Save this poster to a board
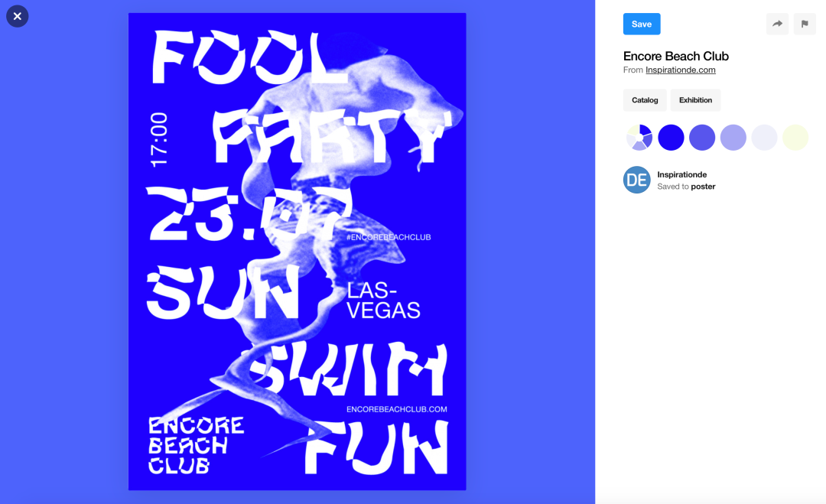This screenshot has width=826, height=504. tap(642, 24)
